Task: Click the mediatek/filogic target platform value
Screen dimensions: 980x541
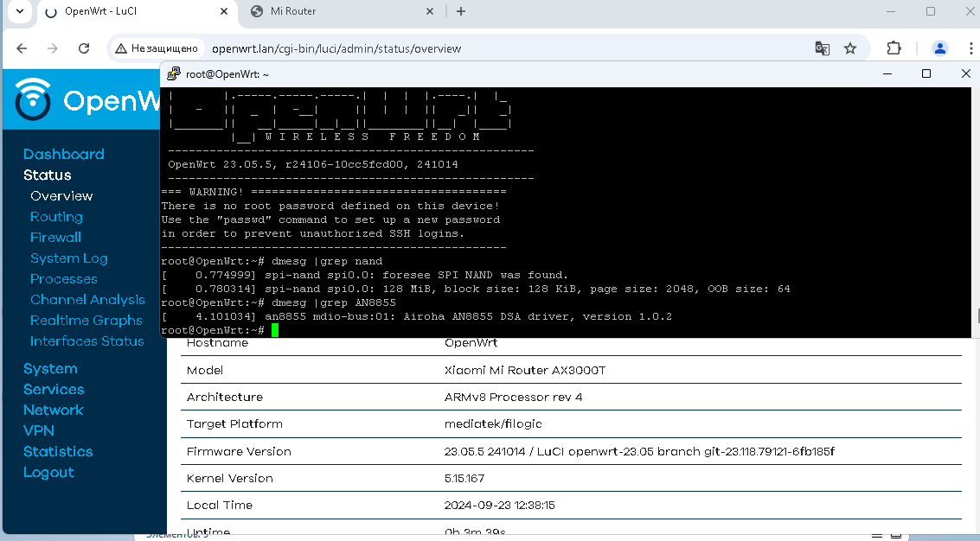Action: point(493,423)
